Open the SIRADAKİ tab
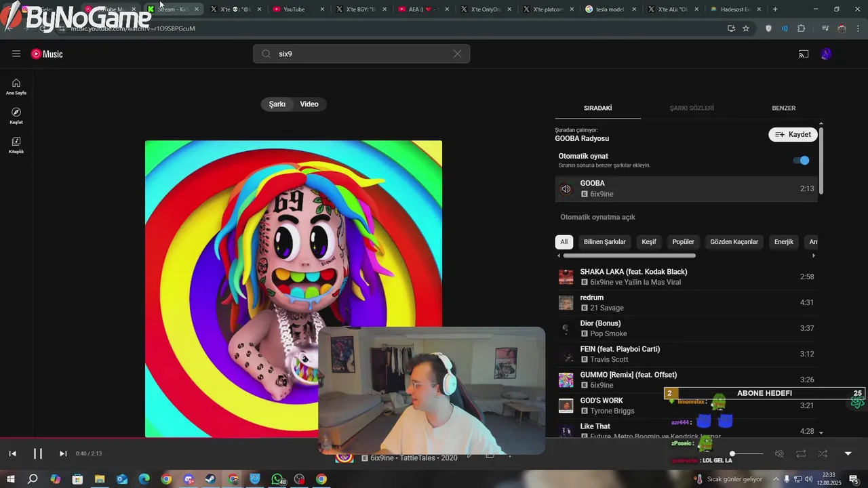868x488 pixels. [x=598, y=108]
